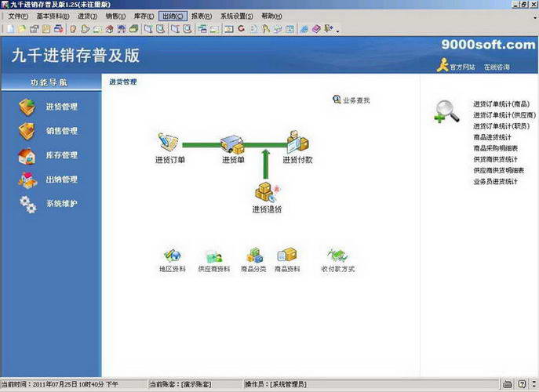This screenshot has height=392, width=539.
Task: Open 商品进货统计 report link
Action: pos(492,137)
